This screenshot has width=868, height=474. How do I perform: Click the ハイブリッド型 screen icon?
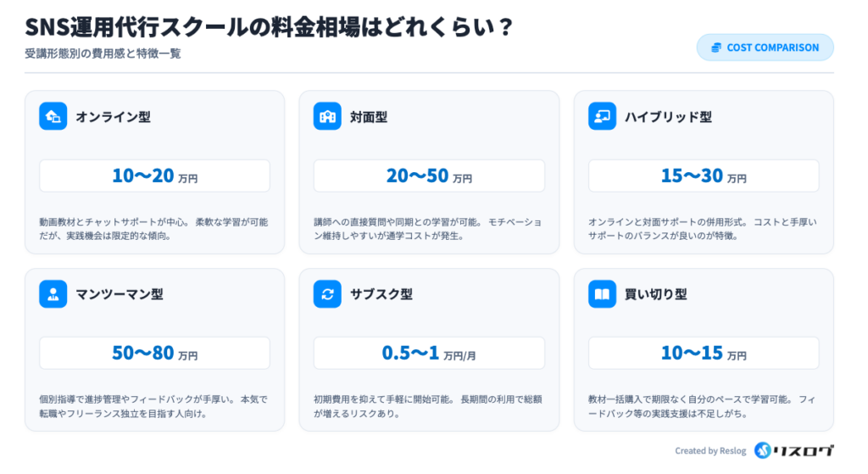602,116
